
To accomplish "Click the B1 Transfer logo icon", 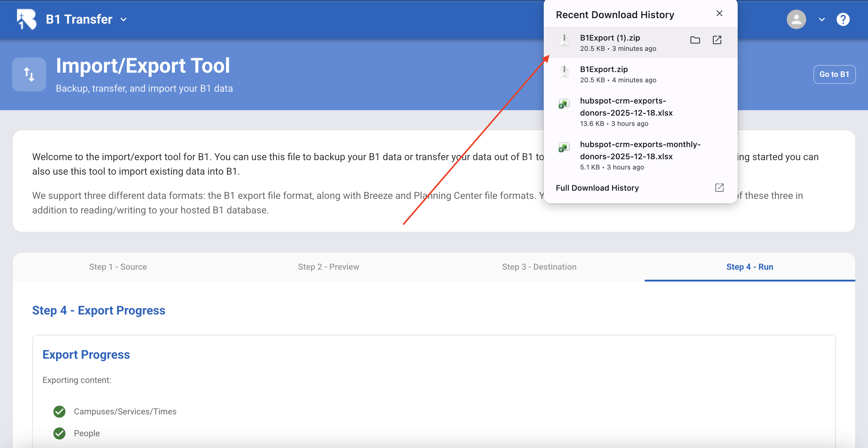I will (x=27, y=19).
